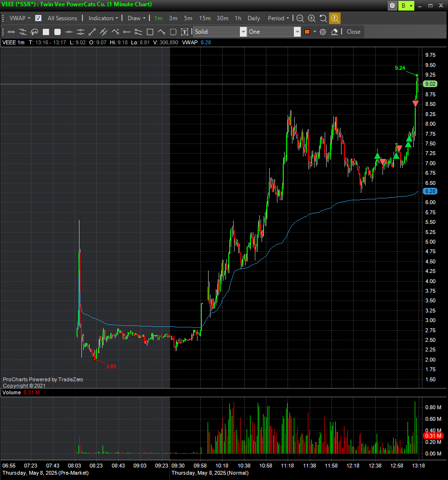
Task: Click the 9.02 current price label
Action: click(x=430, y=84)
